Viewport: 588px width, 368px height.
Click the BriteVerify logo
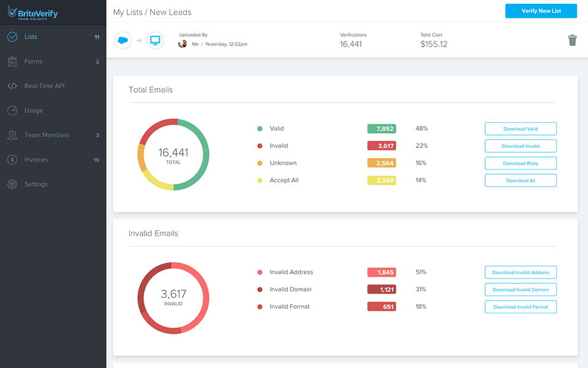click(x=32, y=13)
